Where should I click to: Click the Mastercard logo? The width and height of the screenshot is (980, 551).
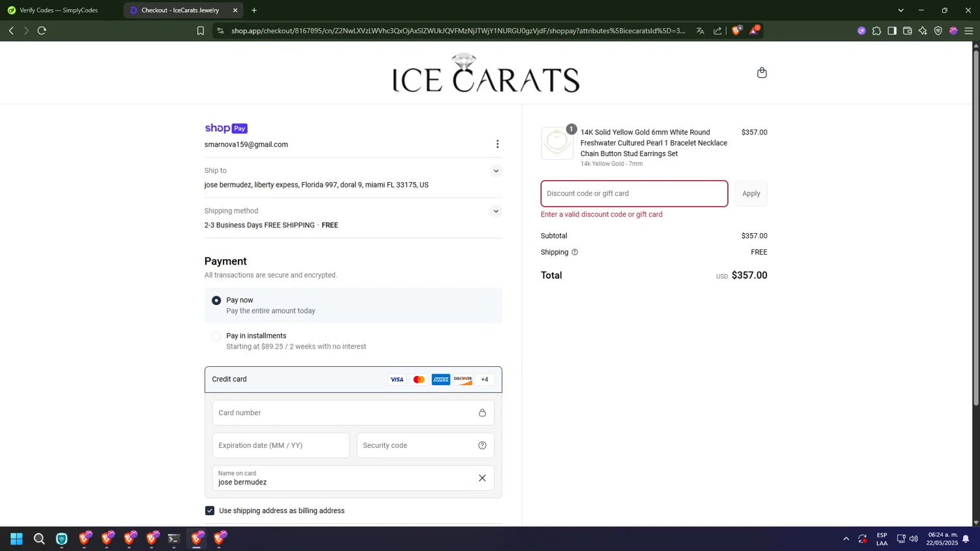(x=419, y=379)
